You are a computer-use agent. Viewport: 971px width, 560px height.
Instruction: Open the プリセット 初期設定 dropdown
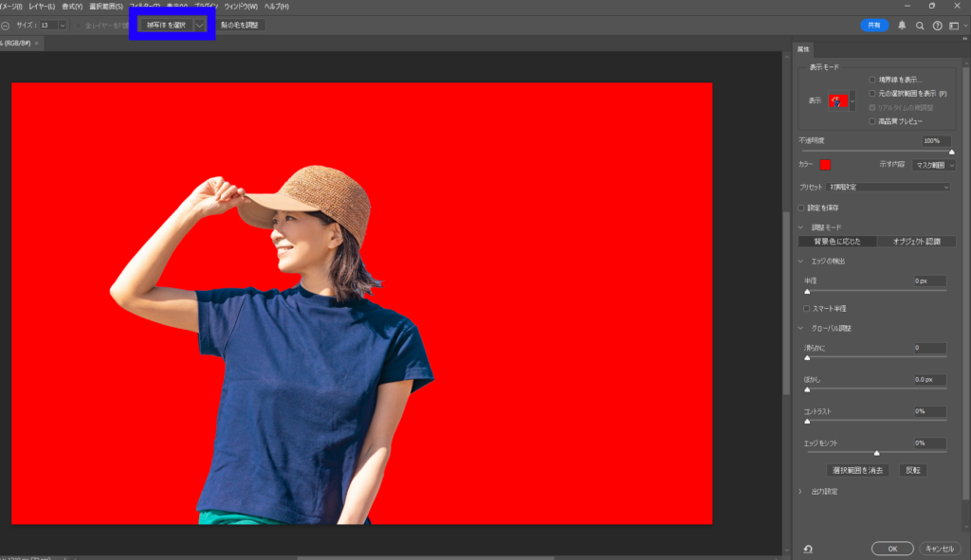click(889, 187)
